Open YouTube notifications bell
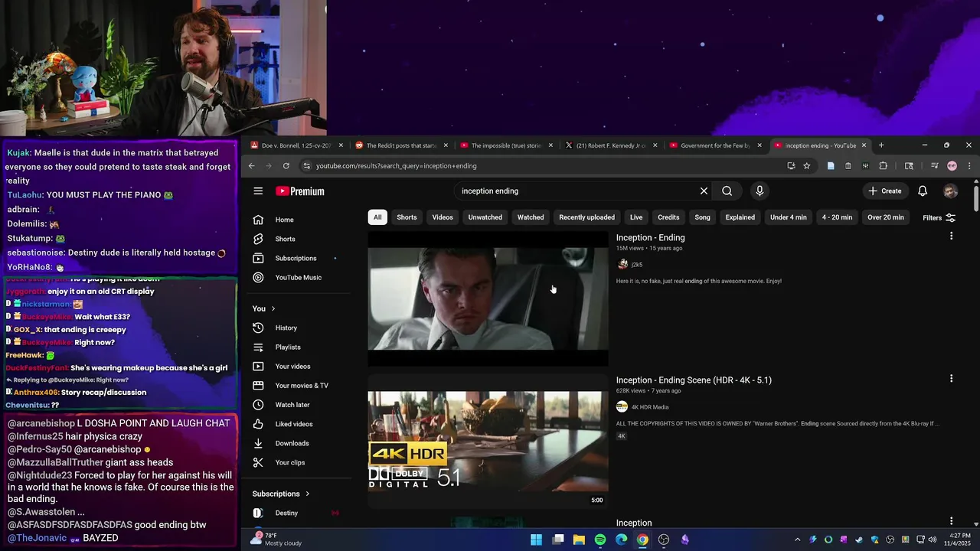 pos(923,191)
